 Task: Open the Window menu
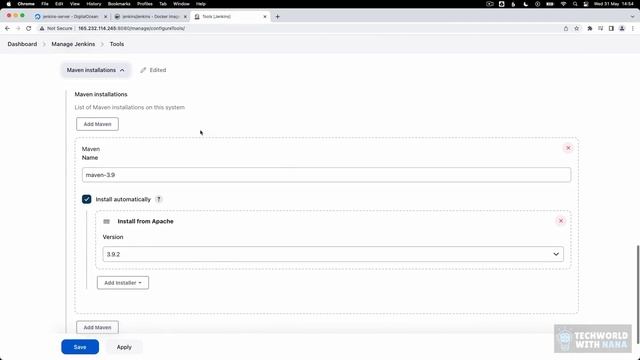[181, 4]
